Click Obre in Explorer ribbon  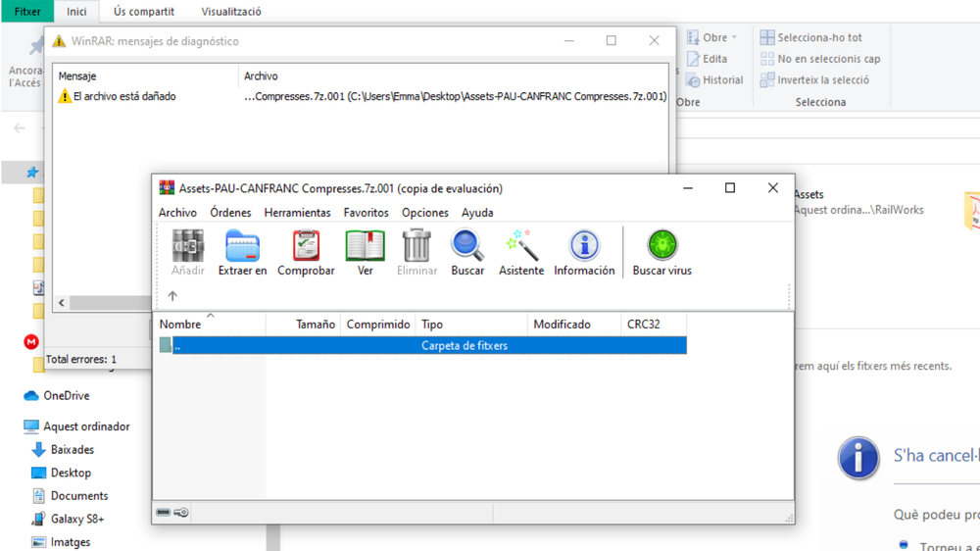tap(711, 37)
